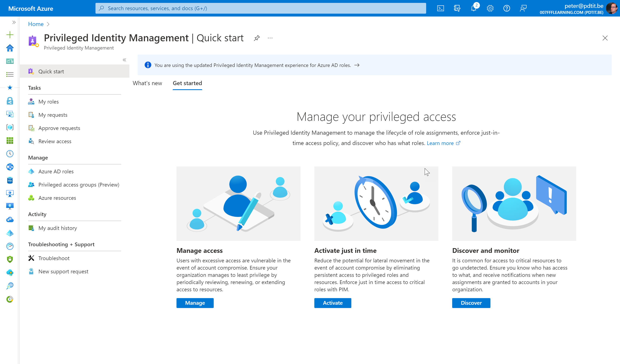Click the Discover button
Screen dimensions: 620x364
pyautogui.click(x=471, y=303)
